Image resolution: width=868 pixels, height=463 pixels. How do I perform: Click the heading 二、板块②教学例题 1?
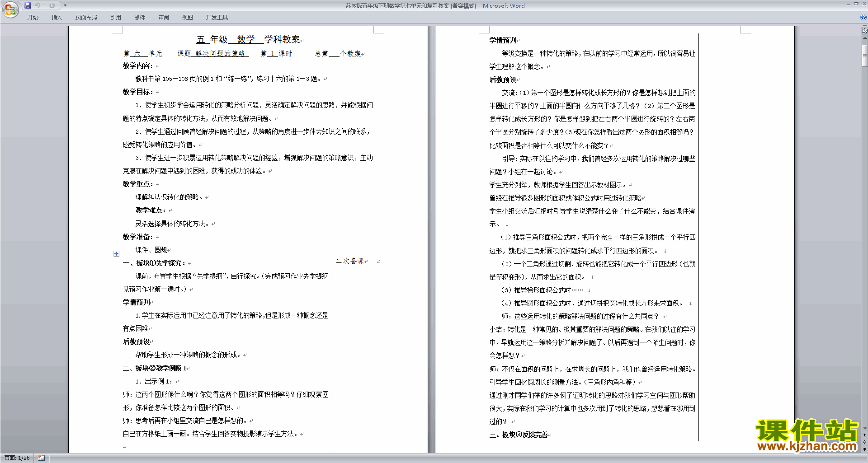click(154, 368)
